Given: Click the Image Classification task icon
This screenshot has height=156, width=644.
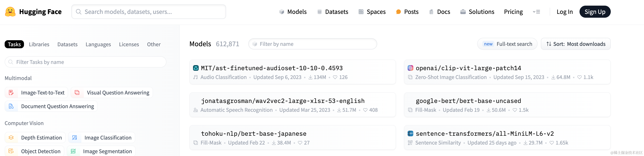Looking at the screenshot, I should (x=75, y=138).
